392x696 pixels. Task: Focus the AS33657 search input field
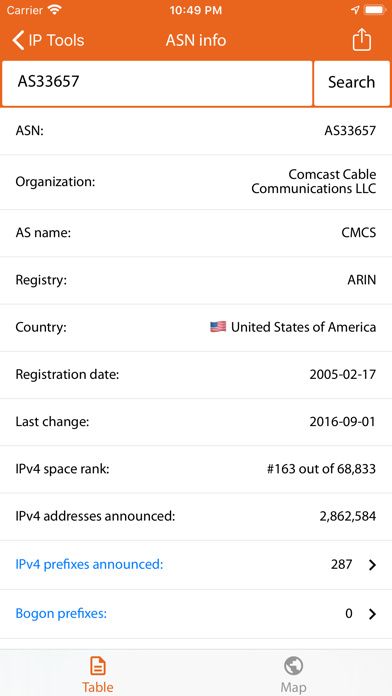[157, 83]
